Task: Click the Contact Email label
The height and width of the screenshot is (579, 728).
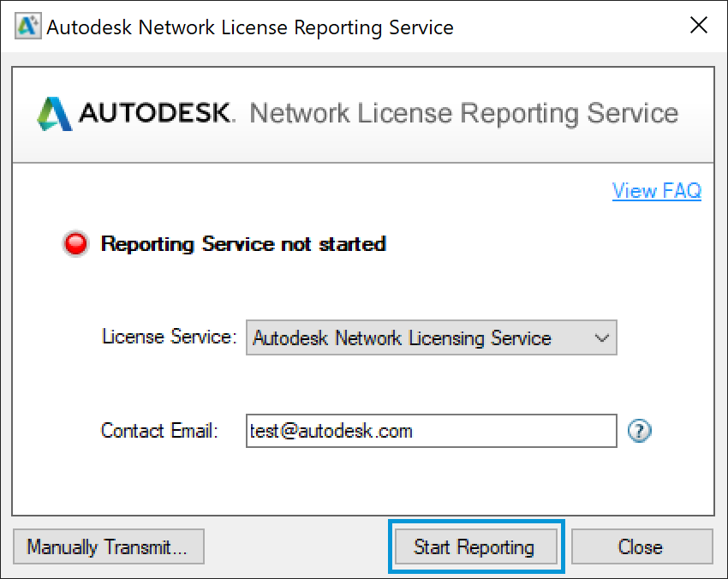Action: tap(159, 431)
